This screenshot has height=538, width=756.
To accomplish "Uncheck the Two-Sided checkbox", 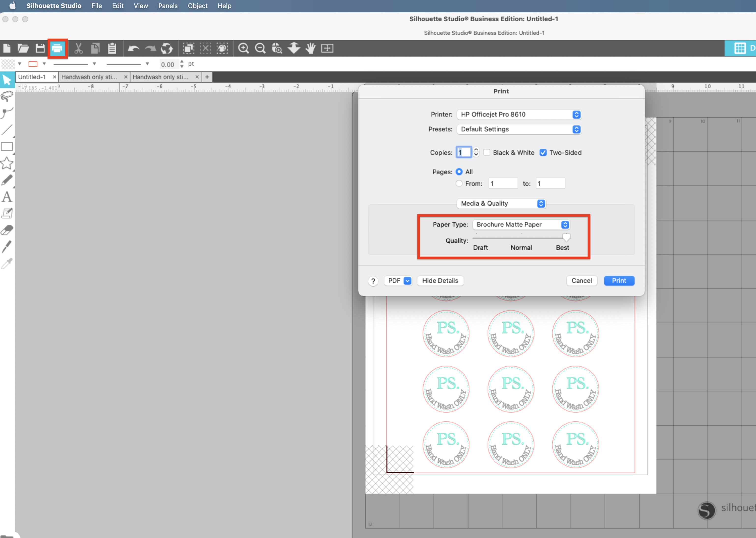I will pyautogui.click(x=543, y=153).
